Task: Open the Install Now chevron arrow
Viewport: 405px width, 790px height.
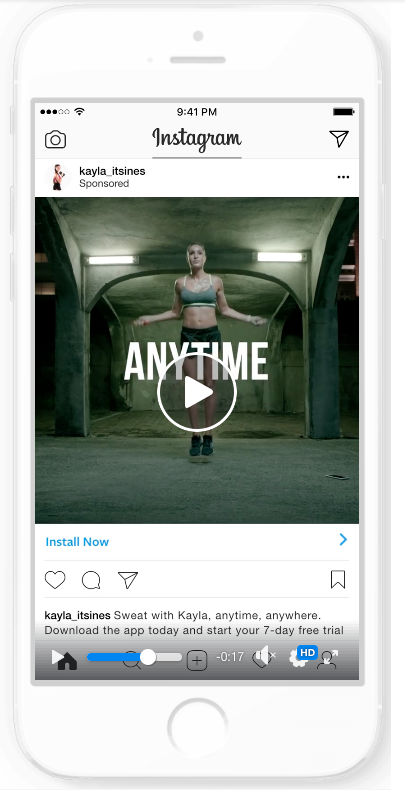Action: click(344, 540)
